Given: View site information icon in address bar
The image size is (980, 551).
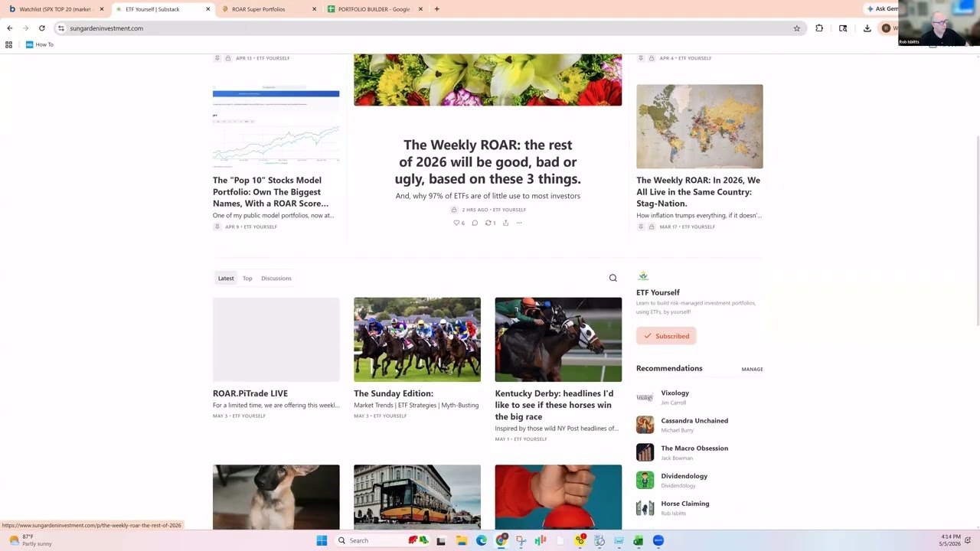Looking at the screenshot, I should tap(61, 28).
